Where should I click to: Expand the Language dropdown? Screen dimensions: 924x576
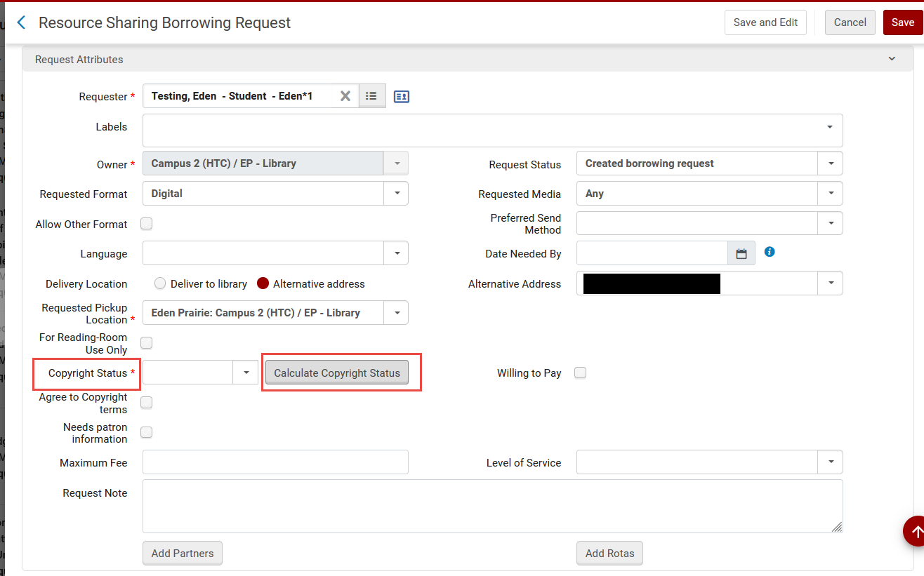click(396, 253)
